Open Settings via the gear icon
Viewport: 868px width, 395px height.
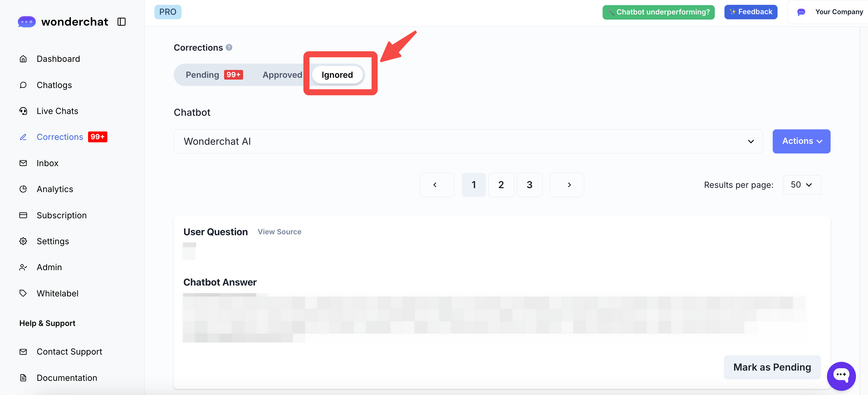pos(23,241)
